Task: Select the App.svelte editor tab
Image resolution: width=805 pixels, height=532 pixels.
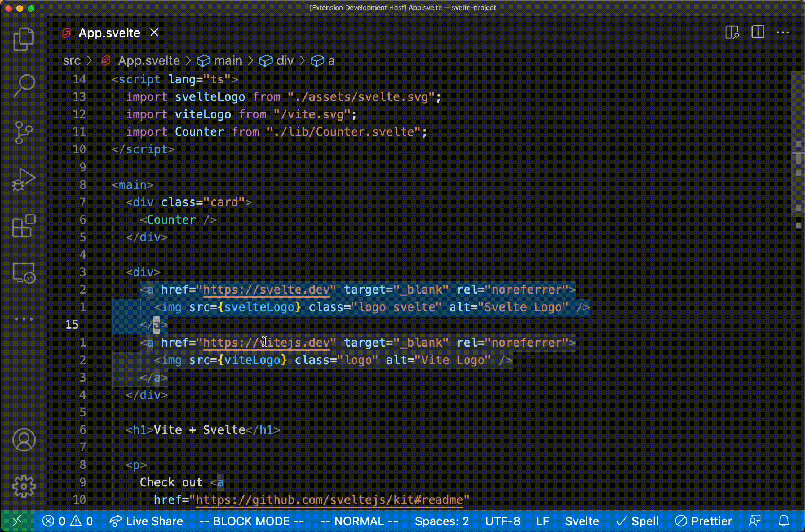Action: click(110, 33)
